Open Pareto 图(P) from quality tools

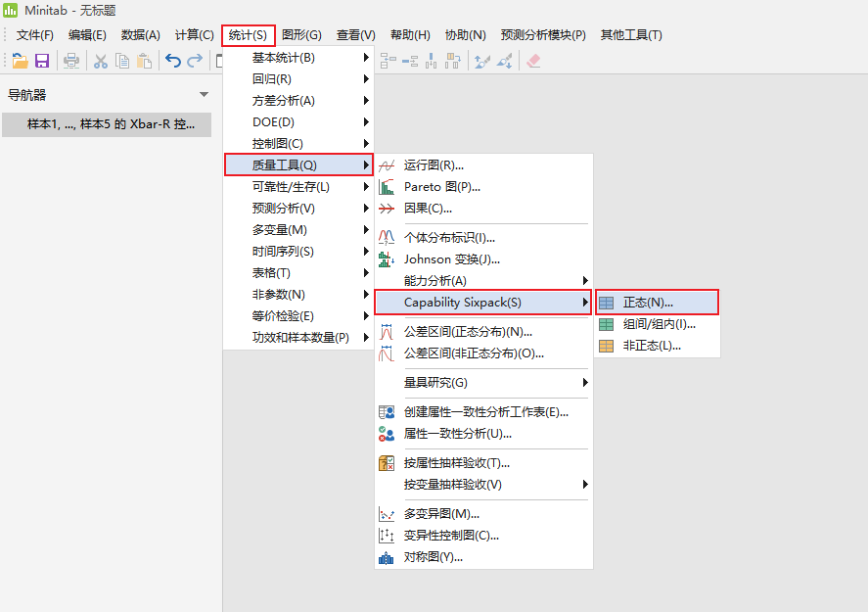tap(441, 187)
